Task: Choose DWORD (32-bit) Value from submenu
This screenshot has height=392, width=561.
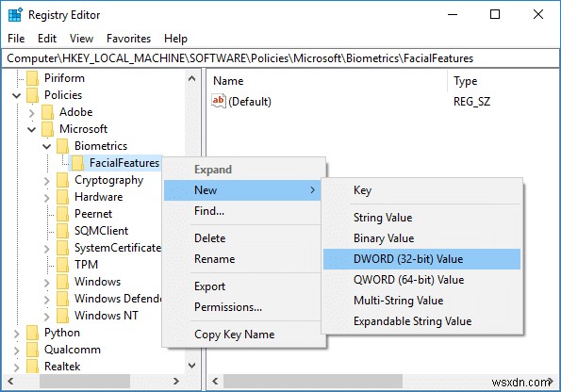Action: [x=421, y=259]
